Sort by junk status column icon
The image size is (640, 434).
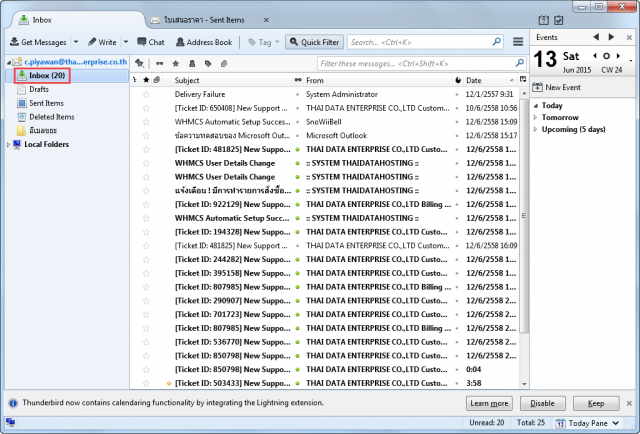pos(458,80)
